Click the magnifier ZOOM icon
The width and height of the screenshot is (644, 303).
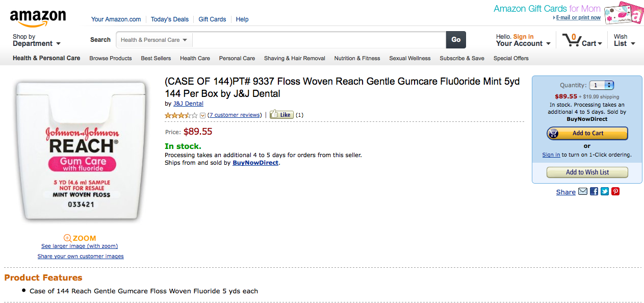[67, 238]
